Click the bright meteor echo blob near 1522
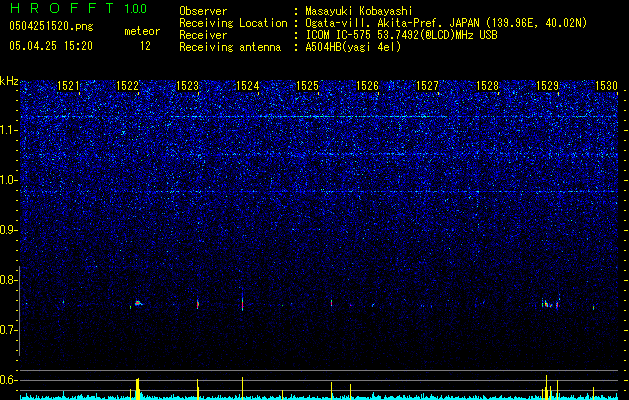Screen dimensions: 629x400 click(x=138, y=303)
